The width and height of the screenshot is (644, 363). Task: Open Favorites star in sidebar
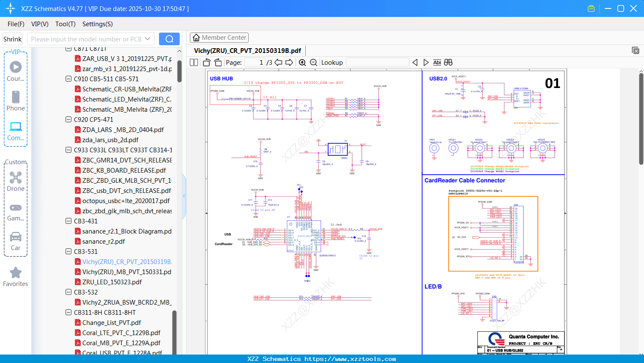coord(16,277)
